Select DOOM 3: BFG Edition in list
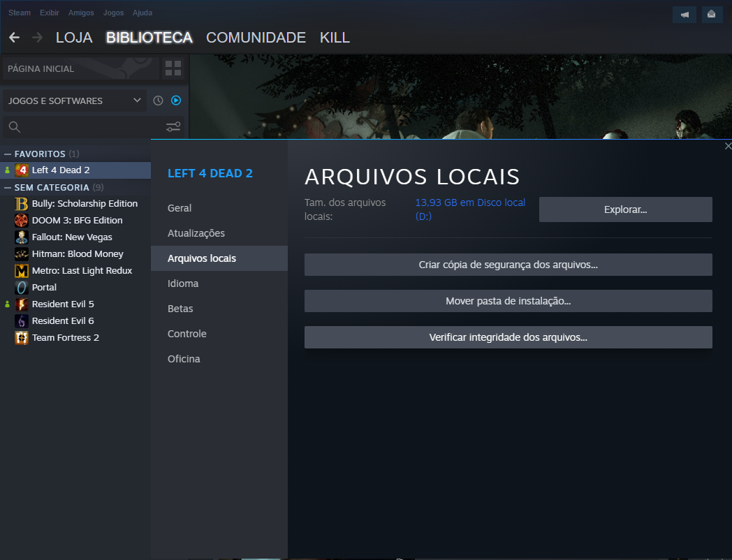732x560 pixels. pos(75,221)
